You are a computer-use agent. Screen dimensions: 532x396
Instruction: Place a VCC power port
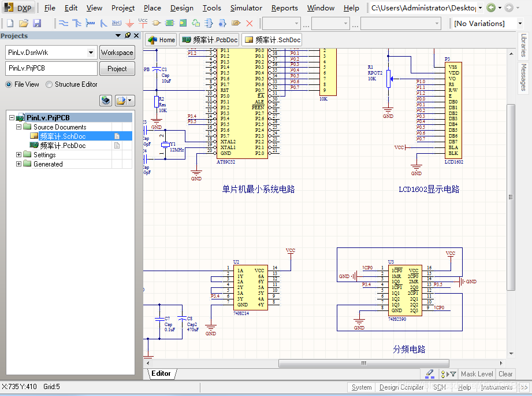(143, 24)
